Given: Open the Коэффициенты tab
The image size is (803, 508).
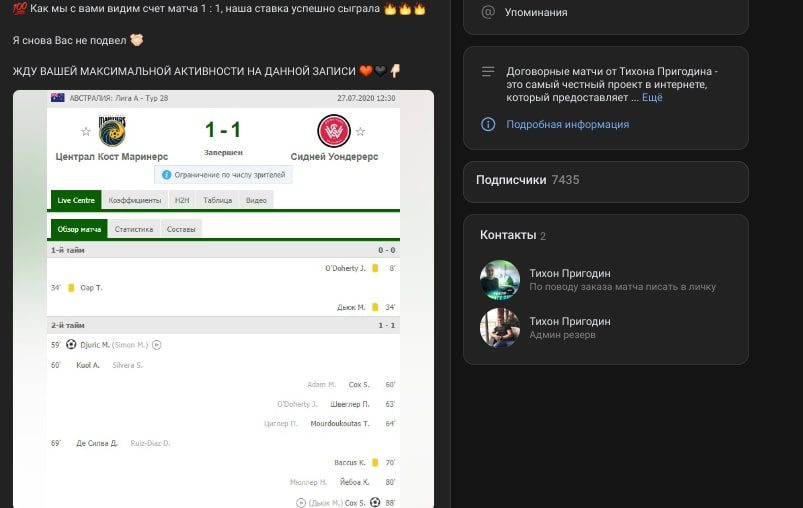Looking at the screenshot, I should [x=135, y=200].
